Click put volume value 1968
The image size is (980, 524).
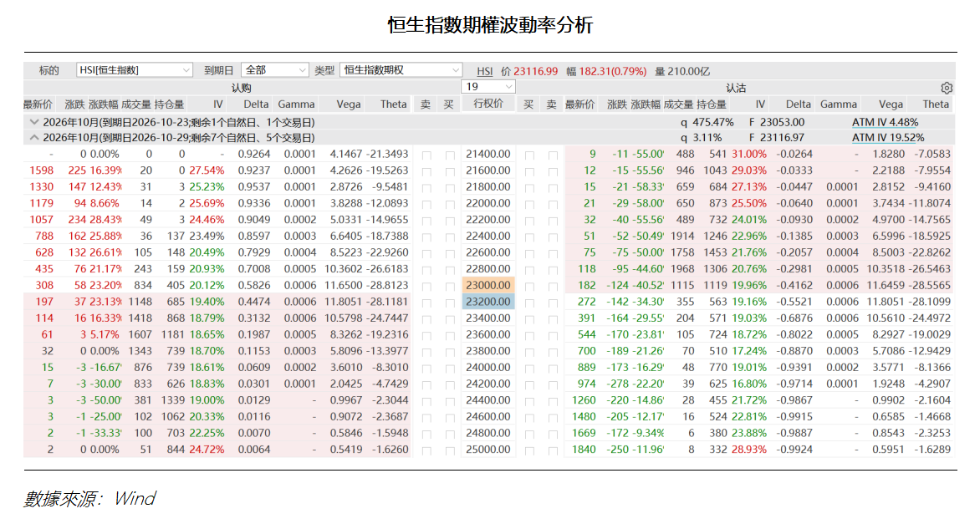click(x=681, y=269)
